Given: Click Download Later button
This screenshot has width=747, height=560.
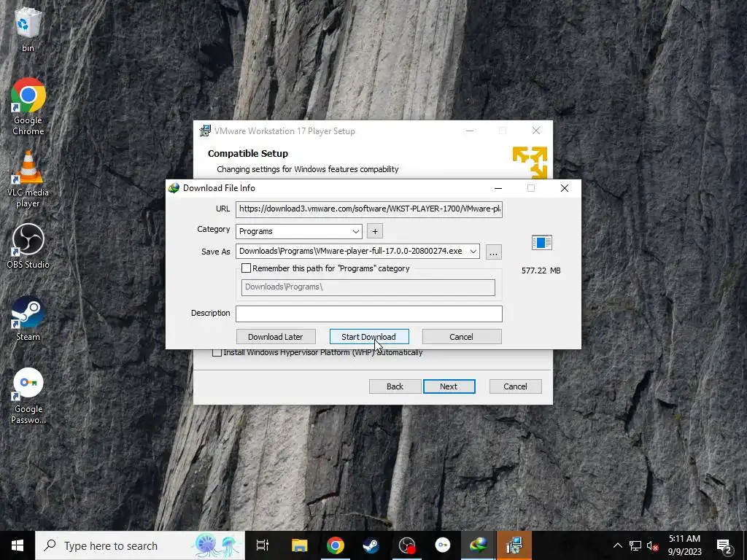Looking at the screenshot, I should [276, 337].
